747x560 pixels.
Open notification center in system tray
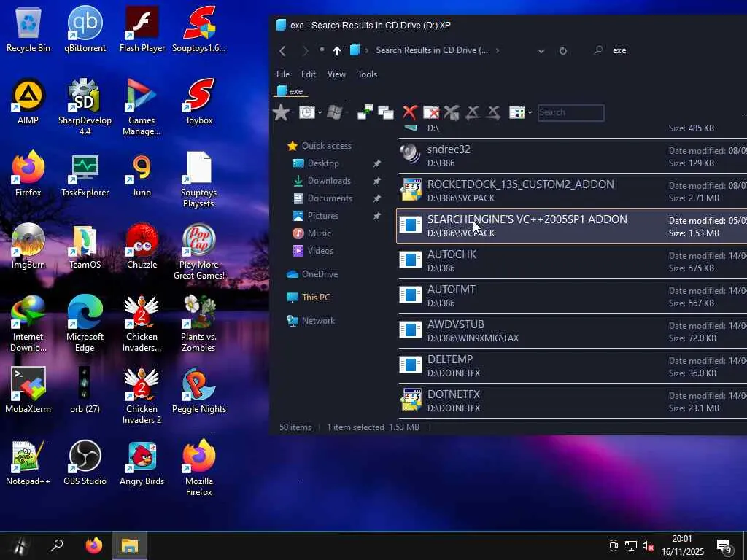click(724, 546)
